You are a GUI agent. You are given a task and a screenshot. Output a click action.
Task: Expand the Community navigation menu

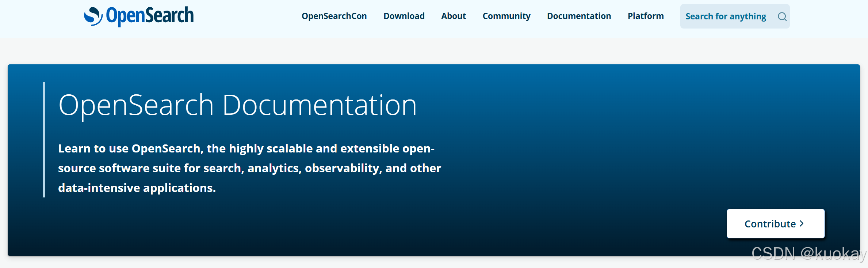(x=506, y=16)
